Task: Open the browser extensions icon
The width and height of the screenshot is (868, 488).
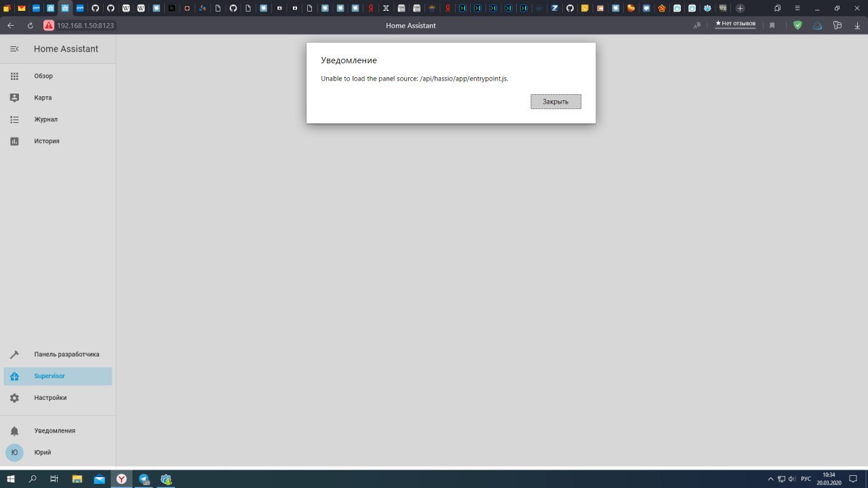Action: pyautogui.click(x=837, y=25)
